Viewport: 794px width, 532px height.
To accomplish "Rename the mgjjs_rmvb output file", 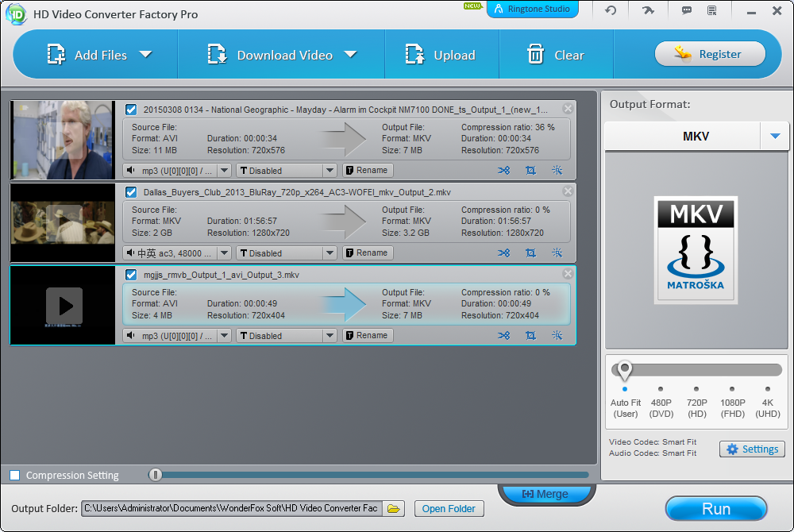I will click(368, 336).
